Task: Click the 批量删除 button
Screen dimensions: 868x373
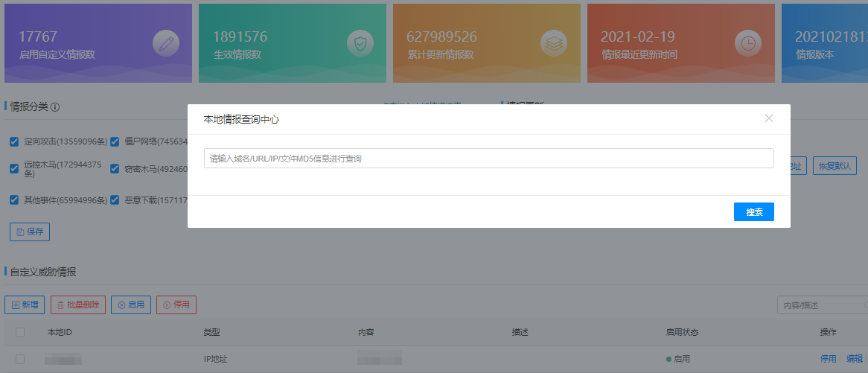Action: coord(78,305)
